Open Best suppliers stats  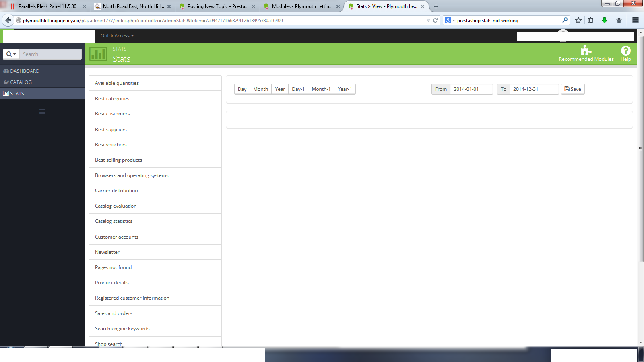155,130
